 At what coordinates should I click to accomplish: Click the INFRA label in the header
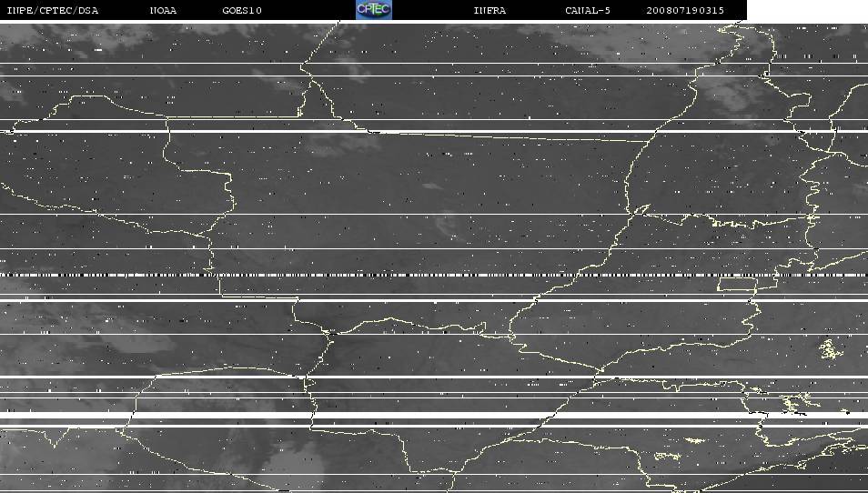click(x=490, y=11)
